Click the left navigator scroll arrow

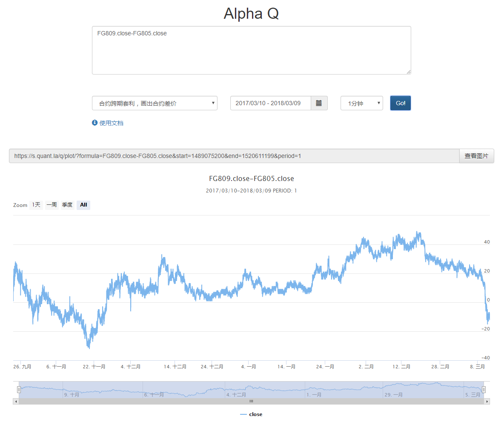[16, 401]
